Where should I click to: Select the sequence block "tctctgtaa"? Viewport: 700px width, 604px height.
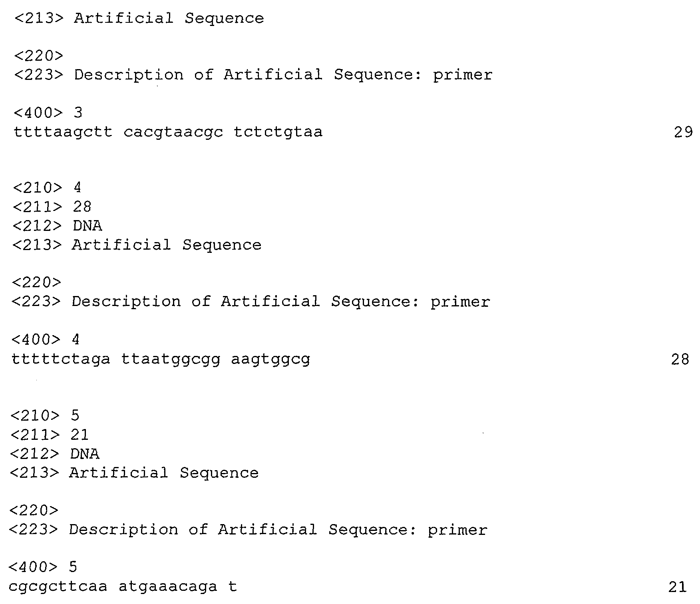(x=278, y=132)
